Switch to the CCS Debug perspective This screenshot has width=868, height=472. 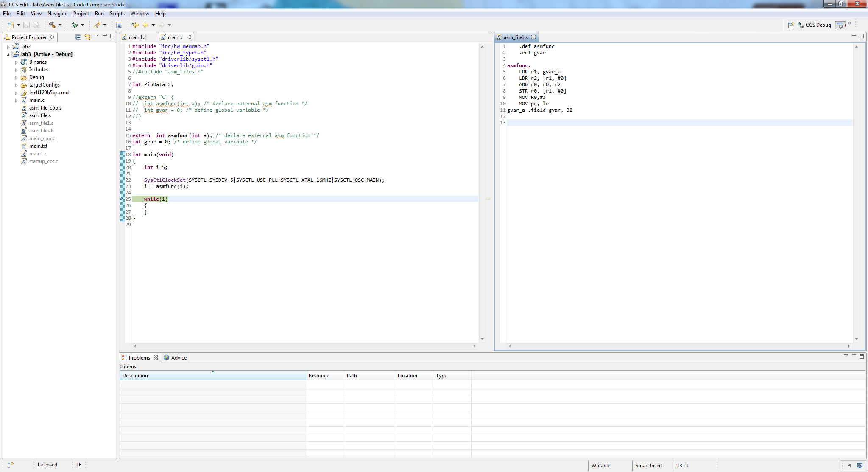click(x=814, y=25)
